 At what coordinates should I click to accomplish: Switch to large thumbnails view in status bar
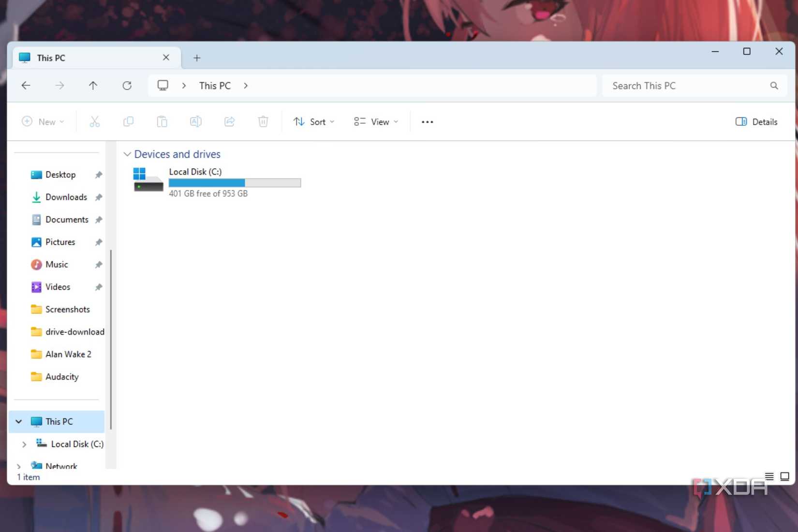tap(784, 476)
